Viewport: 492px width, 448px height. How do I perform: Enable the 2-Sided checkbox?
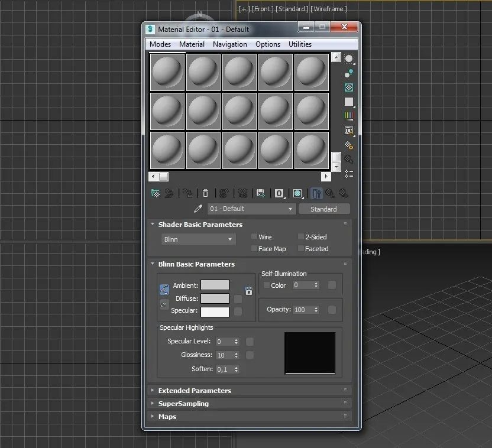pos(301,237)
